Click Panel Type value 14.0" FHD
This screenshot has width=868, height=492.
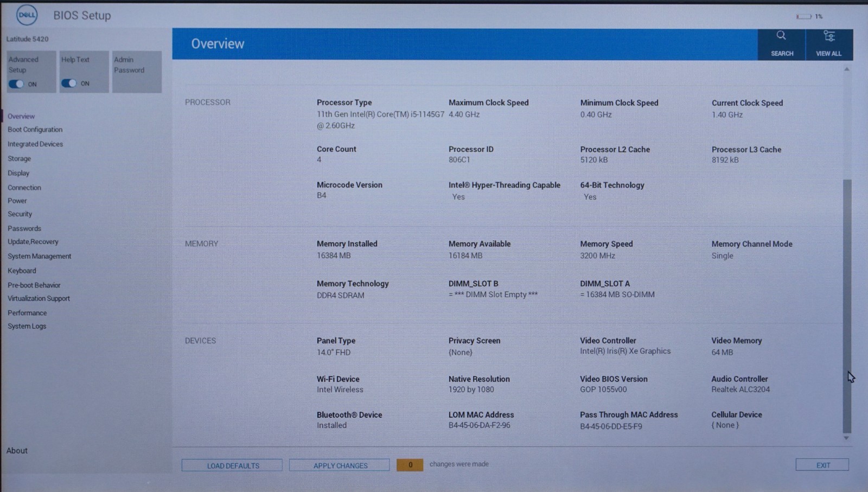(x=334, y=352)
